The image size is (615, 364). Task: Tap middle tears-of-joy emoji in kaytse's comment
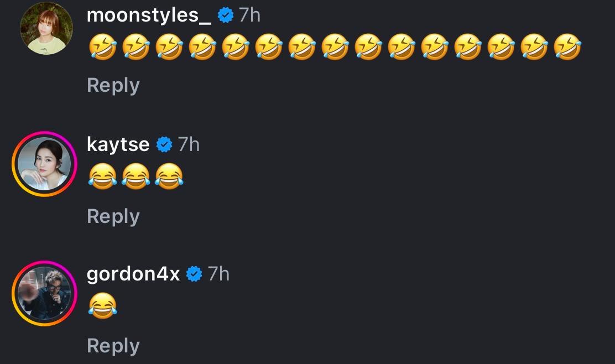135,177
